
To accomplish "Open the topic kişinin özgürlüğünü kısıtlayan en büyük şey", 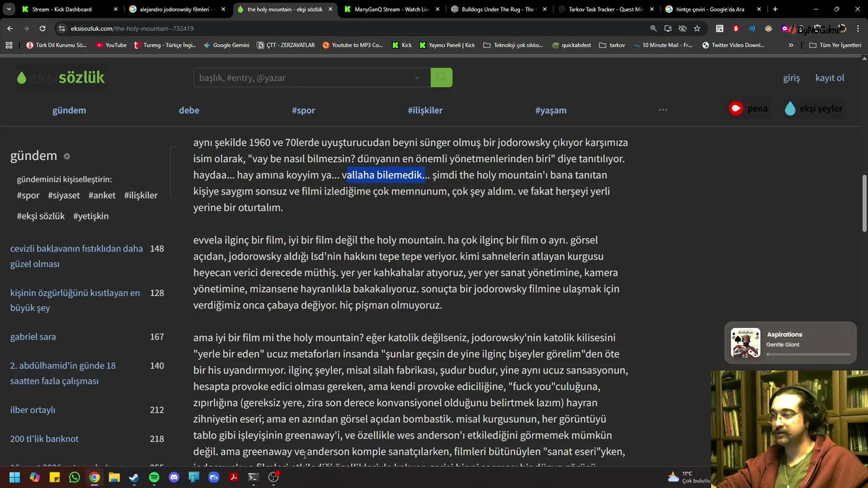I will [x=75, y=300].
